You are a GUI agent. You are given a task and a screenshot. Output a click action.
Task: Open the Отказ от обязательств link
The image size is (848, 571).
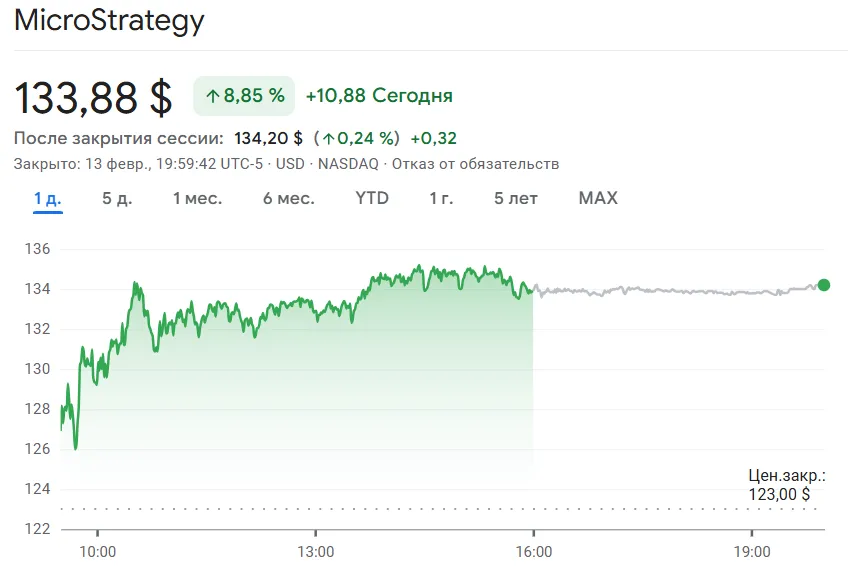pos(475,164)
